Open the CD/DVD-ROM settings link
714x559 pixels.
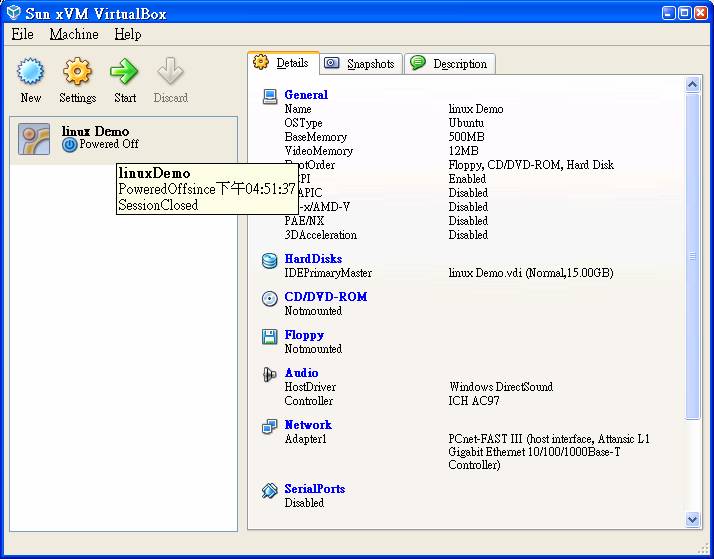[x=326, y=297]
